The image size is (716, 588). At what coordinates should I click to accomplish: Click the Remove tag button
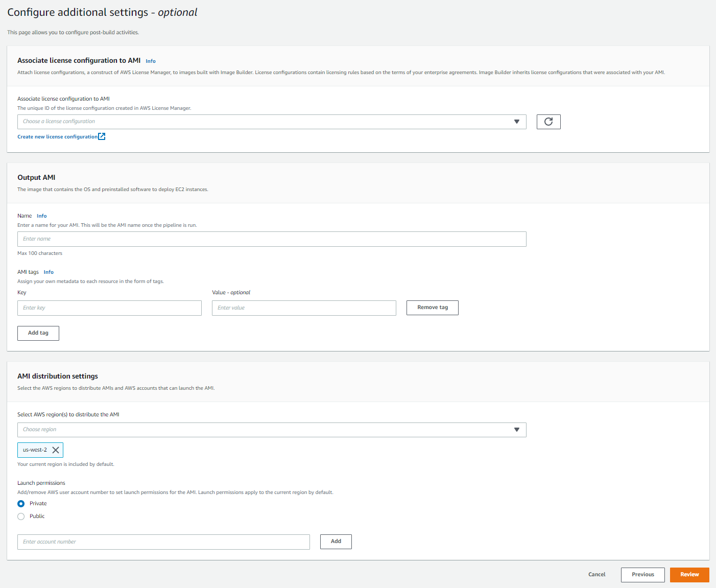coord(432,308)
